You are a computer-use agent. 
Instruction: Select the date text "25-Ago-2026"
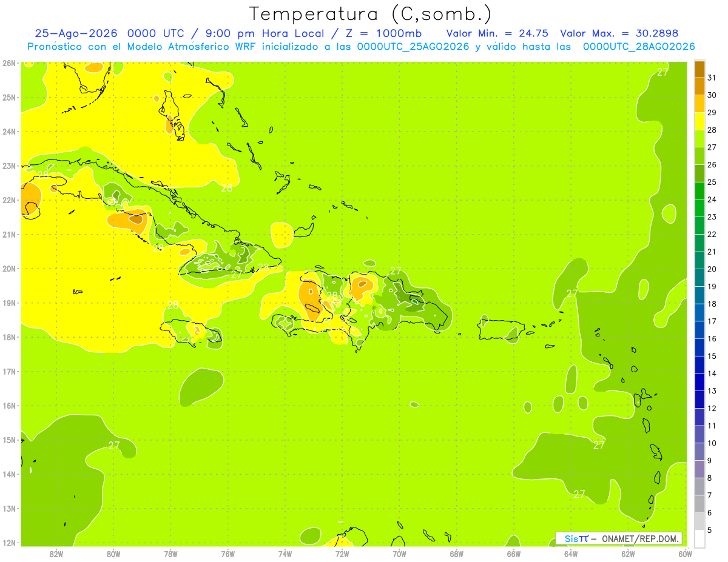pos(77,33)
